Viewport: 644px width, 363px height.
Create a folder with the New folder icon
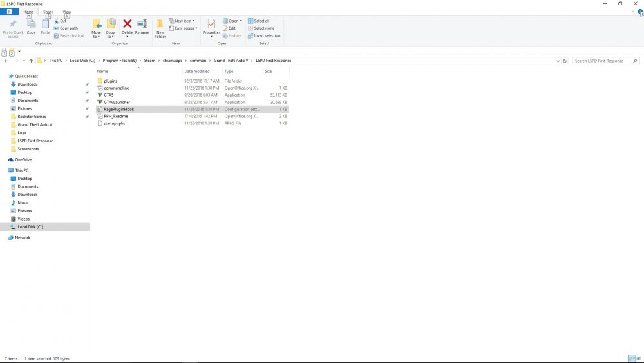(x=160, y=27)
